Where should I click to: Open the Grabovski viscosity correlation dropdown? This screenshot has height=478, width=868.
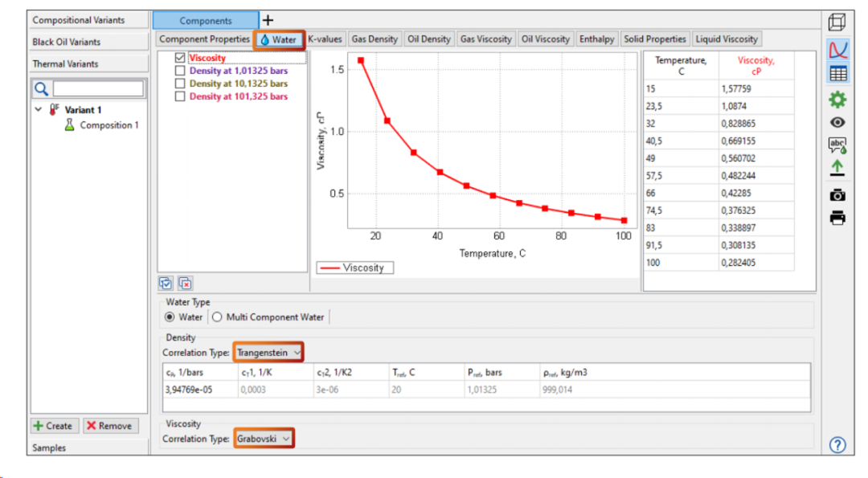point(264,439)
